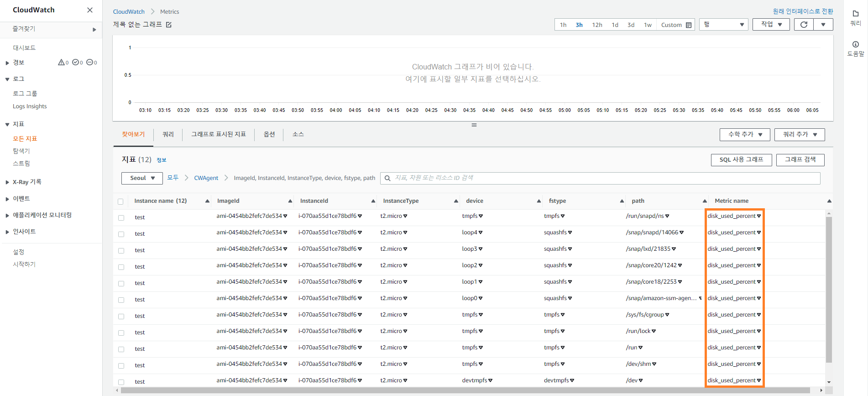This screenshot has height=396, width=868.
Task: Click the OK alarm checkmark circle icon
Action: [75, 62]
